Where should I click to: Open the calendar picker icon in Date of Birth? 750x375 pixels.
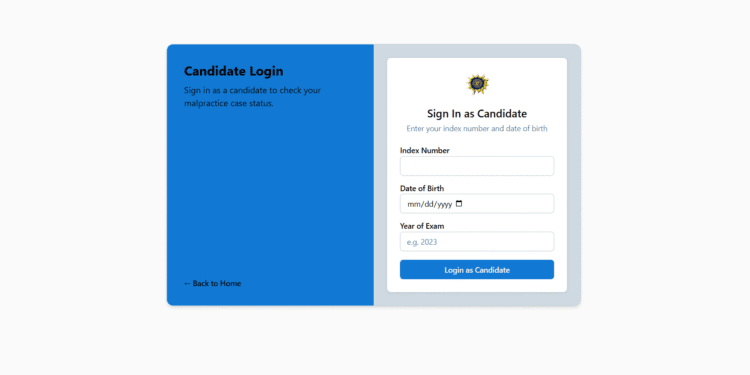(x=459, y=204)
